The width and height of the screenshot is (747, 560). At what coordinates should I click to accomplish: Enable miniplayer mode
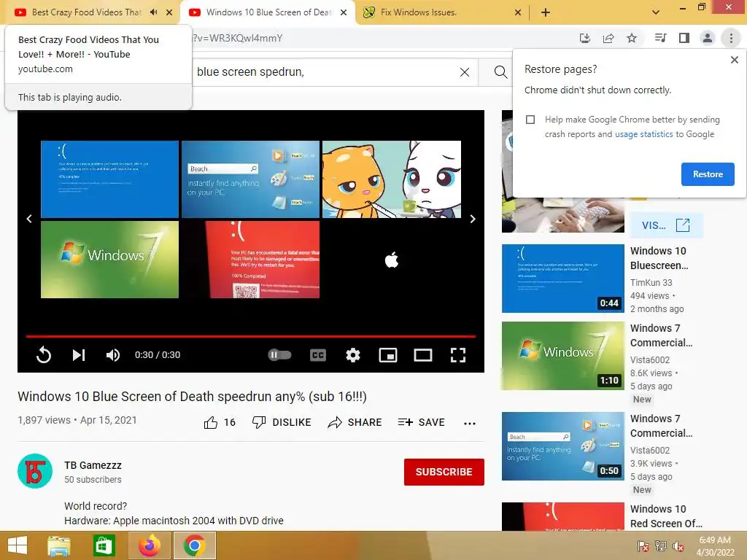tap(388, 355)
